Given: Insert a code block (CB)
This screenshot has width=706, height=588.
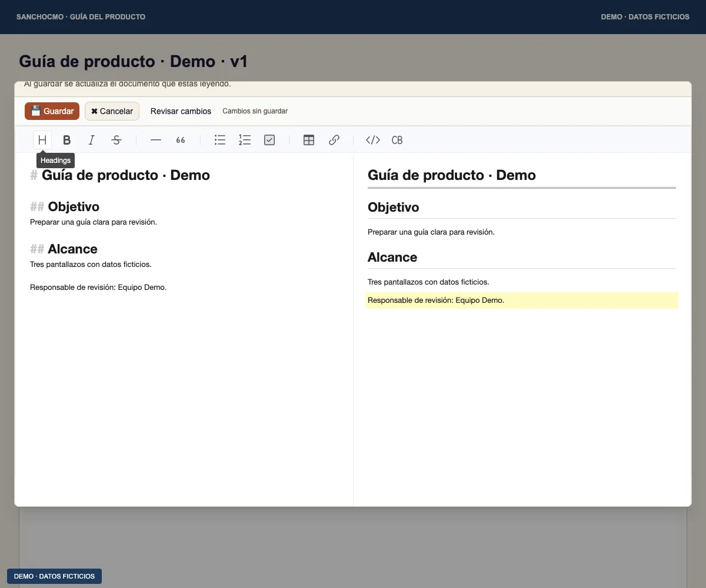Looking at the screenshot, I should [x=397, y=140].
